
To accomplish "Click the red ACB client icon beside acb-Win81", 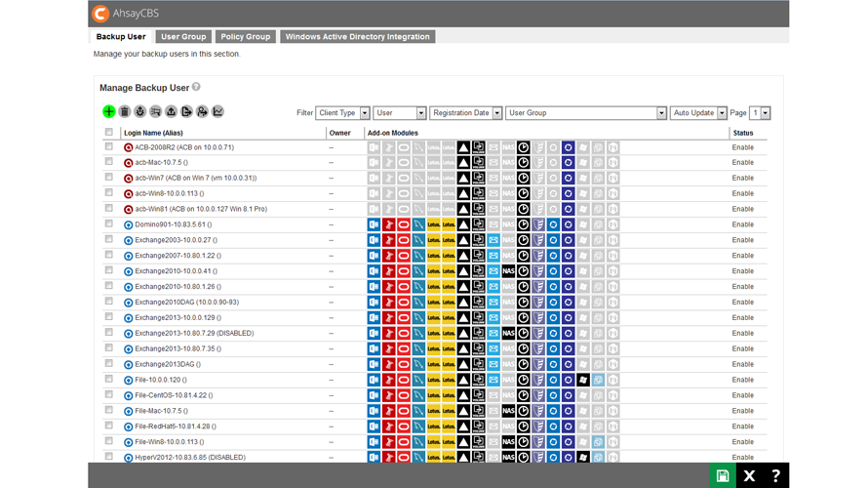I will pos(129,210).
